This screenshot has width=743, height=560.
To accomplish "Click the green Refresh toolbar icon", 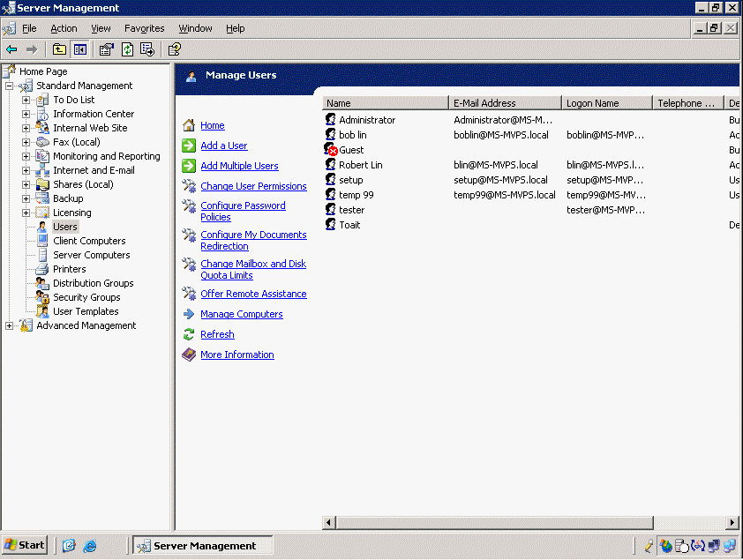I will 127,49.
